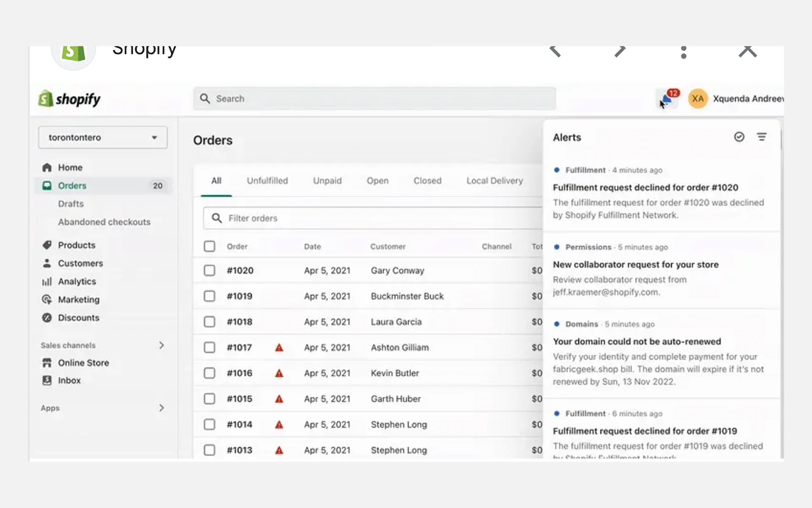Viewport: 812px width, 508px height.
Task: Click the Shopify logo in admin header
Action: (69, 99)
